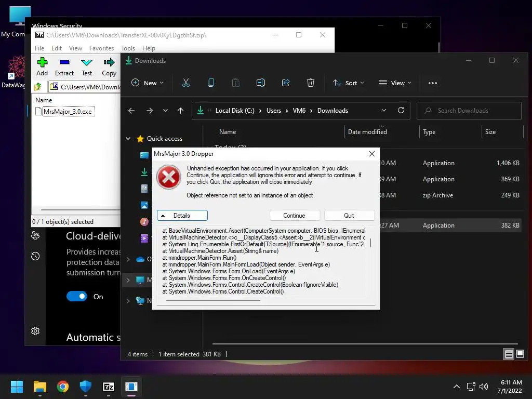The height and width of the screenshot is (399, 532).
Task: Open recent locations chevron in Explorer
Action: point(165,111)
